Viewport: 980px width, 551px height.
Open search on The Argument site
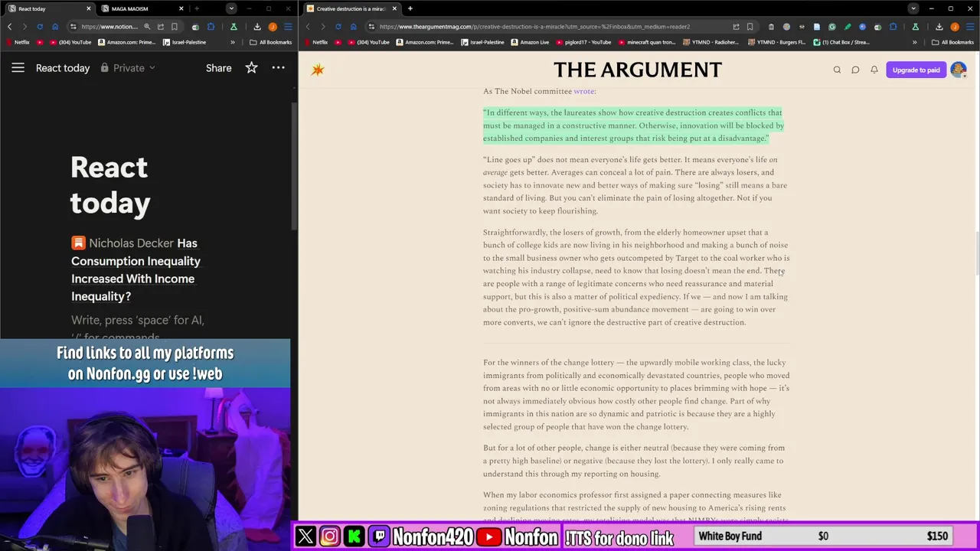tap(837, 70)
